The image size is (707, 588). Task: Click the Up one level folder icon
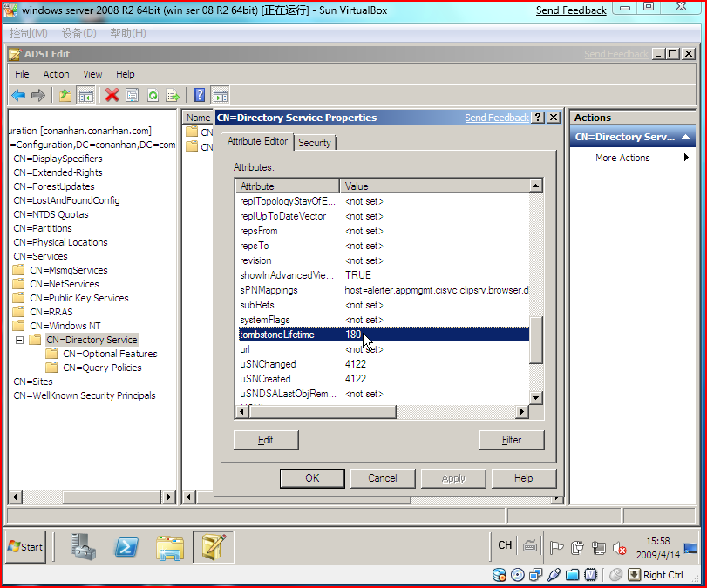(65, 96)
